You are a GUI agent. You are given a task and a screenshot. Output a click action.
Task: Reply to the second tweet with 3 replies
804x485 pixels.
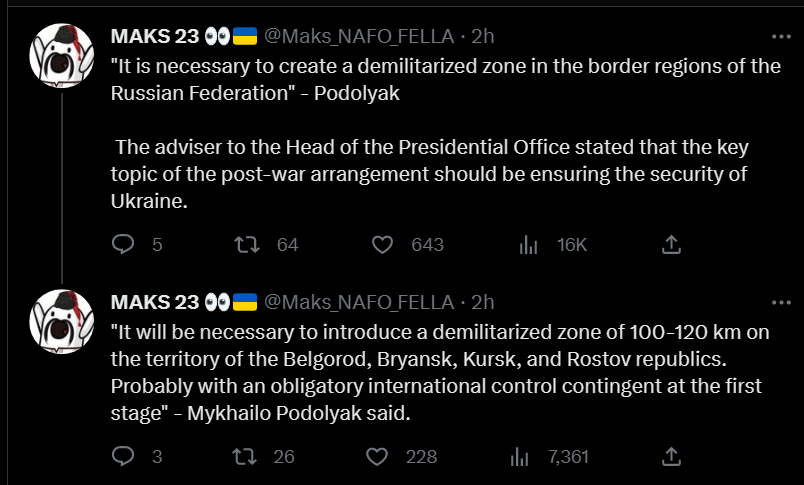(x=123, y=456)
